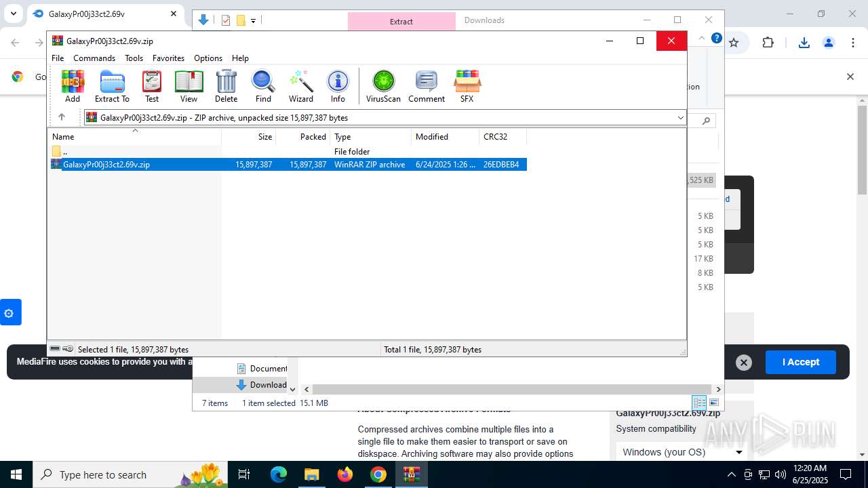Add an archive Comment
The image size is (868, 488).
click(427, 86)
